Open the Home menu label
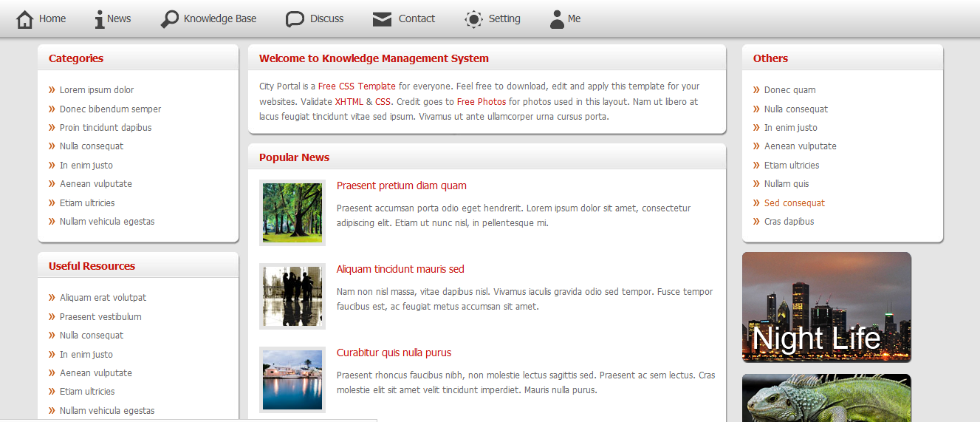Screen dimensions: 980x422 (52, 19)
